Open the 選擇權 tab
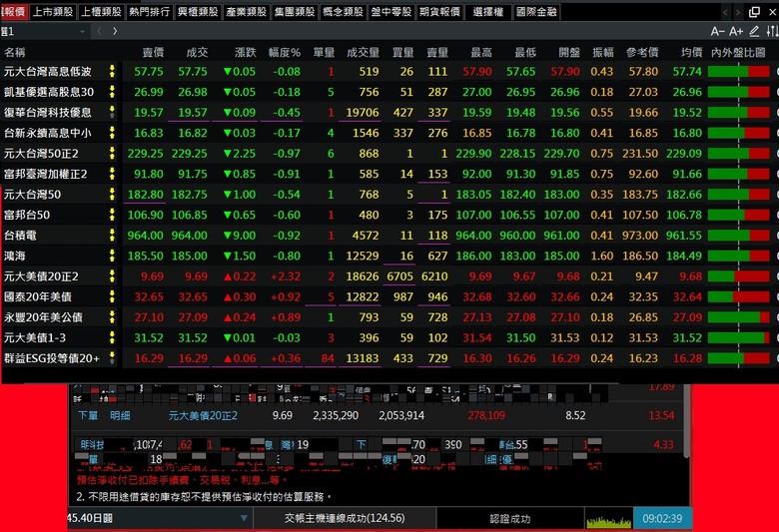The height and width of the screenshot is (532, 779). tap(487, 11)
